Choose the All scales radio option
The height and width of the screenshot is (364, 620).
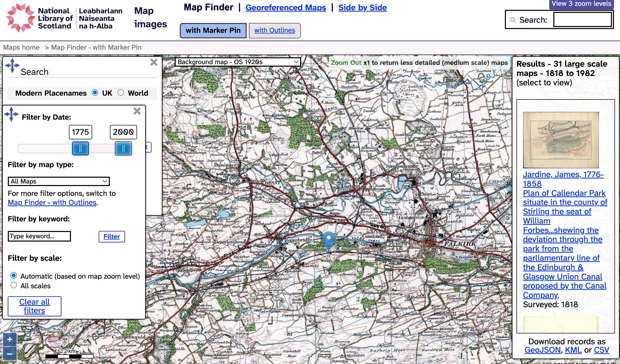click(x=14, y=285)
